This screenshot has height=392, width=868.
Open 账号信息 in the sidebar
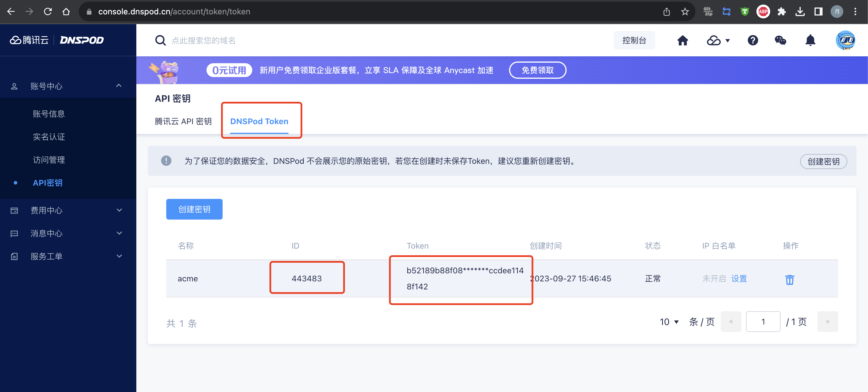(x=49, y=114)
